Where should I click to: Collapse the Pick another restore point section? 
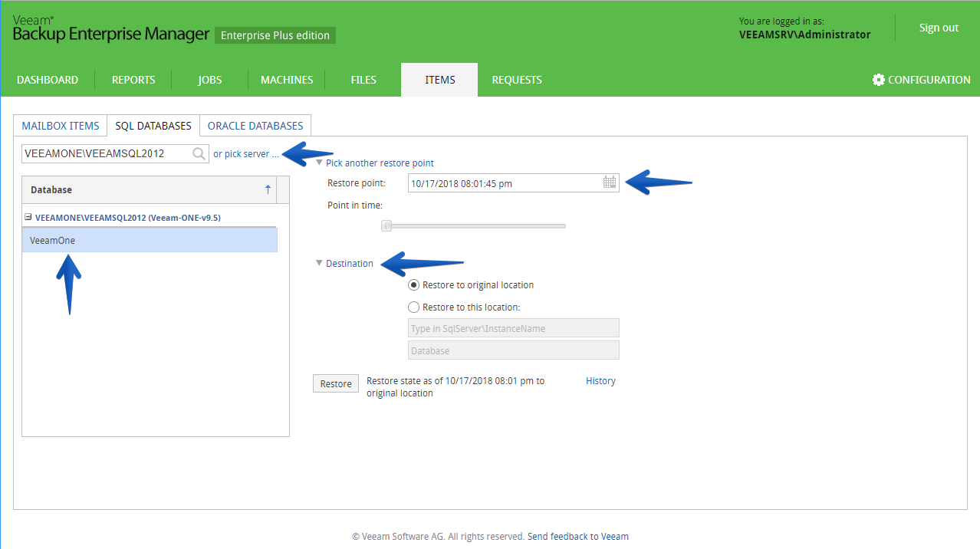coord(320,163)
